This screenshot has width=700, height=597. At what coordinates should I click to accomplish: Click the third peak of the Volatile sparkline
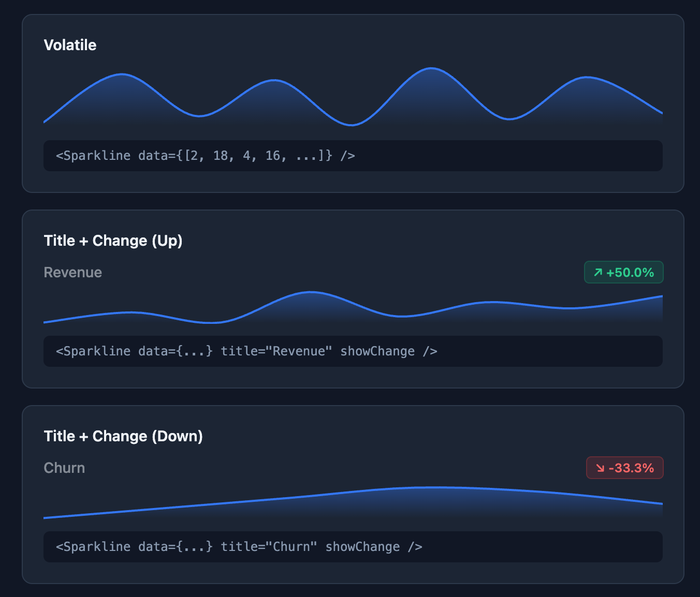click(431, 68)
